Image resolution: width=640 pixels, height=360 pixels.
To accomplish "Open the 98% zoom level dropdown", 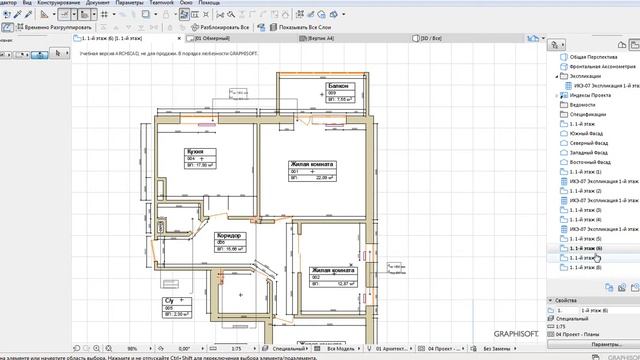I will 151,349.
